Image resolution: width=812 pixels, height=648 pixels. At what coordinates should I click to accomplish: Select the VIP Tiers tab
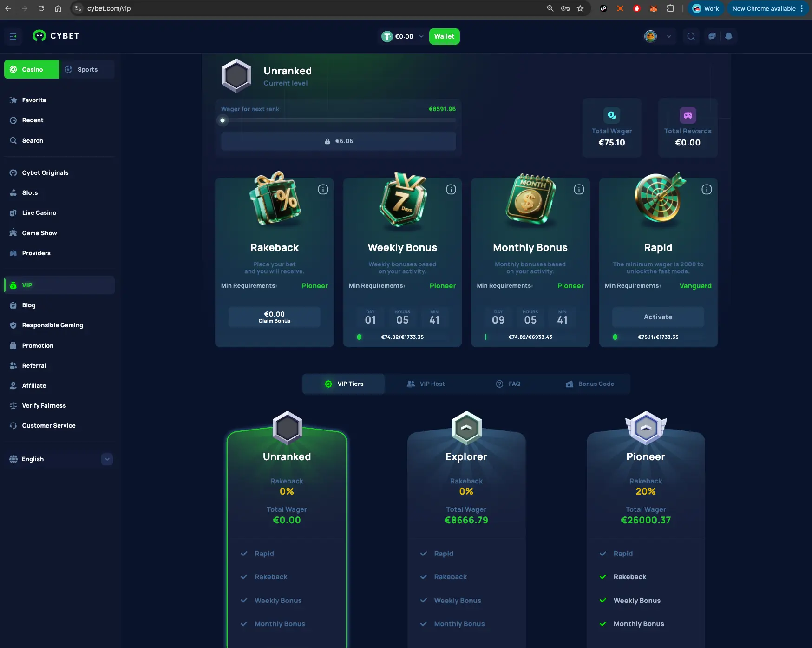(x=344, y=384)
